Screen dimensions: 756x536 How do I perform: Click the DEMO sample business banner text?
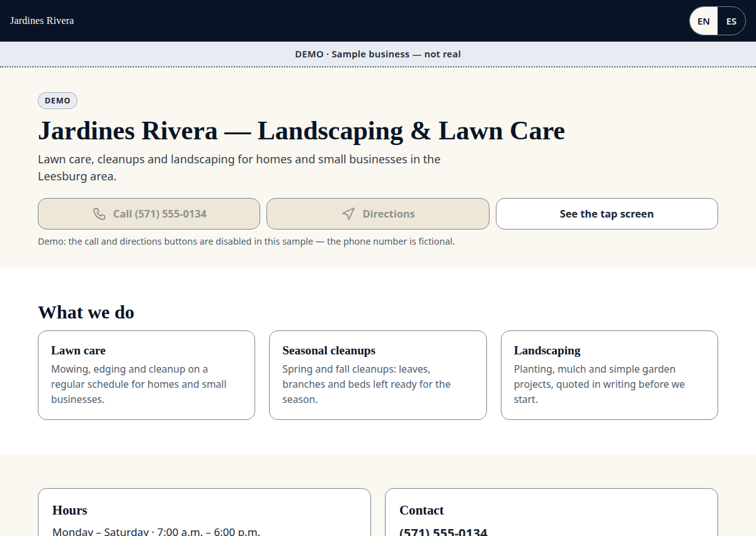(378, 54)
